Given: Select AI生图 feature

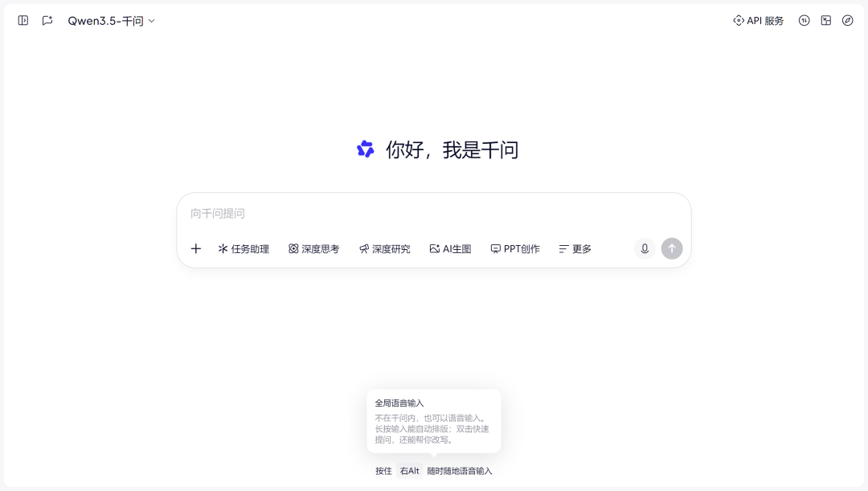Looking at the screenshot, I should (451, 249).
